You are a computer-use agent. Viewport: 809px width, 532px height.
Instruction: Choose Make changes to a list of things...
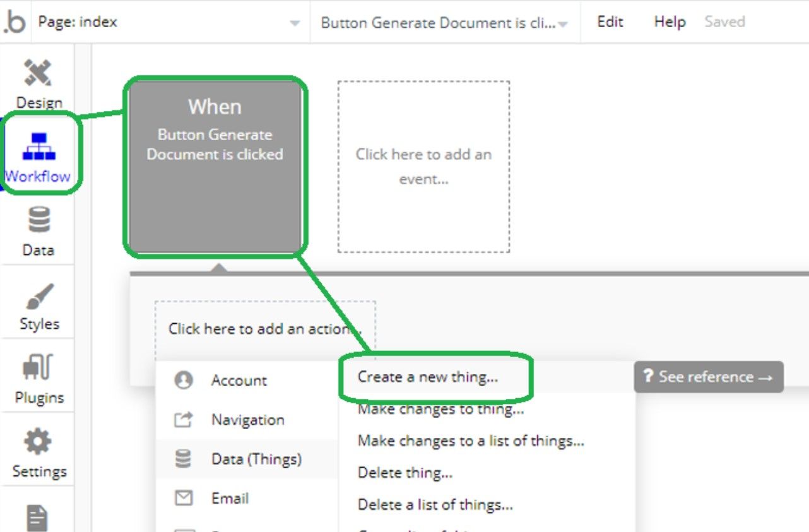471,440
